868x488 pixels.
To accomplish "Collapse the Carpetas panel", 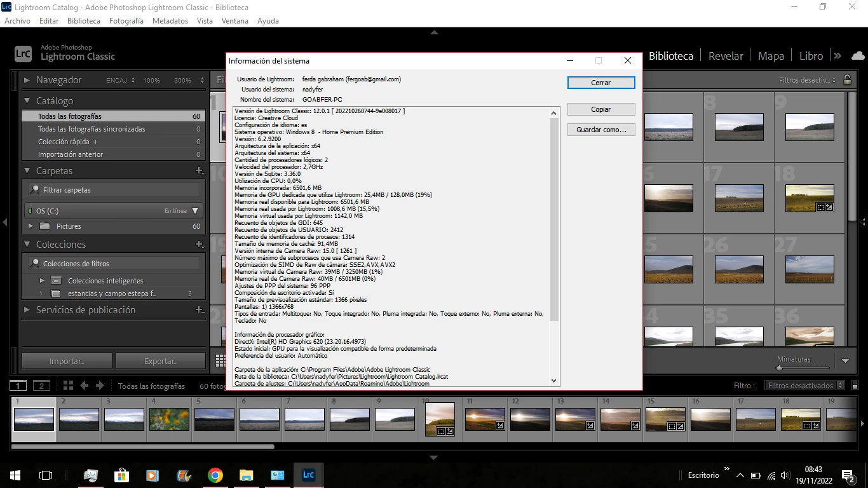I will pos(27,171).
